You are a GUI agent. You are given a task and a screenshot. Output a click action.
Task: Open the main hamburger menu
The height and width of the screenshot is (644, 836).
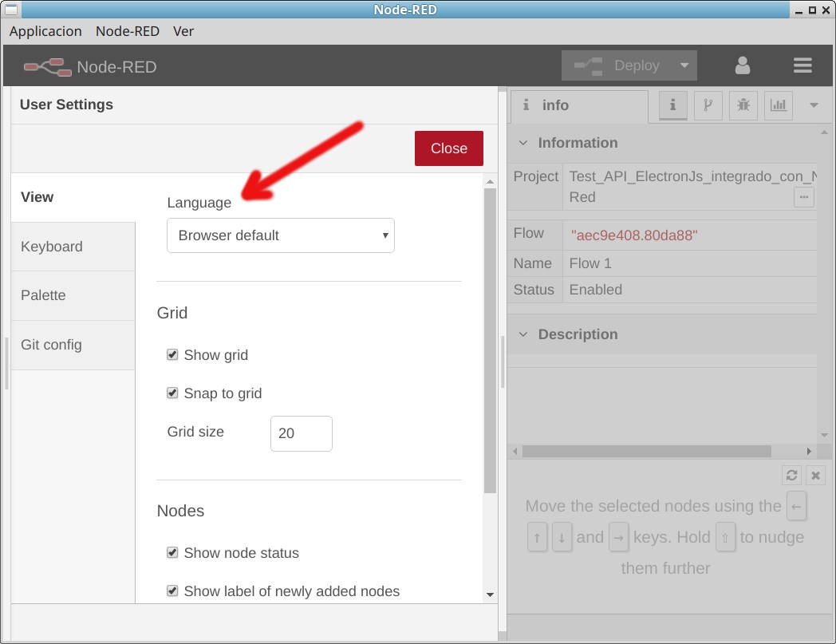802,65
